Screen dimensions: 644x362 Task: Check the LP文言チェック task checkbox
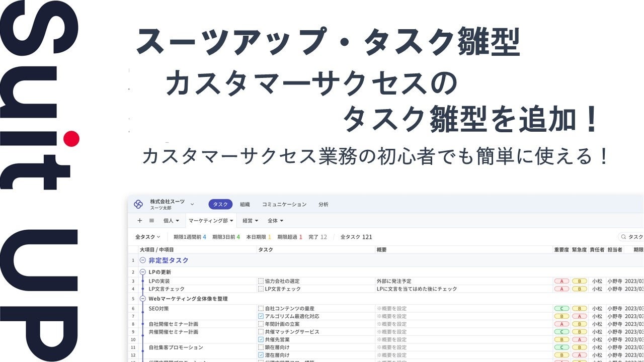[261, 289]
